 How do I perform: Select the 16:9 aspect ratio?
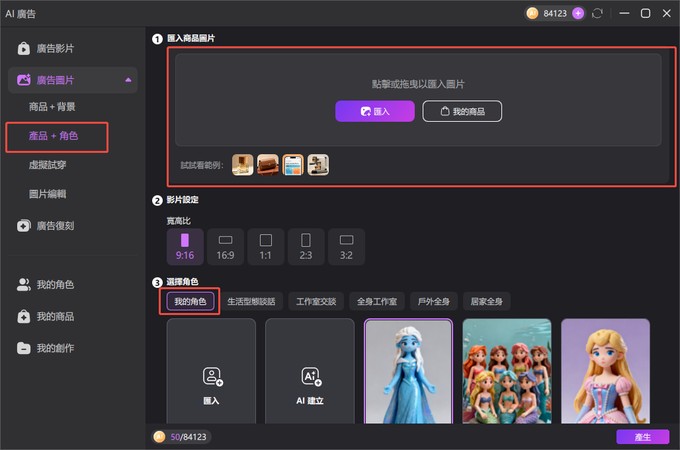point(226,247)
